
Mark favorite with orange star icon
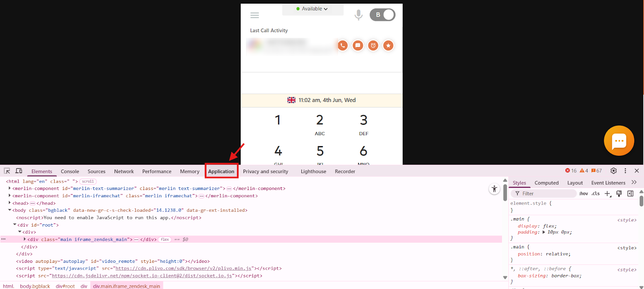pyautogui.click(x=388, y=45)
